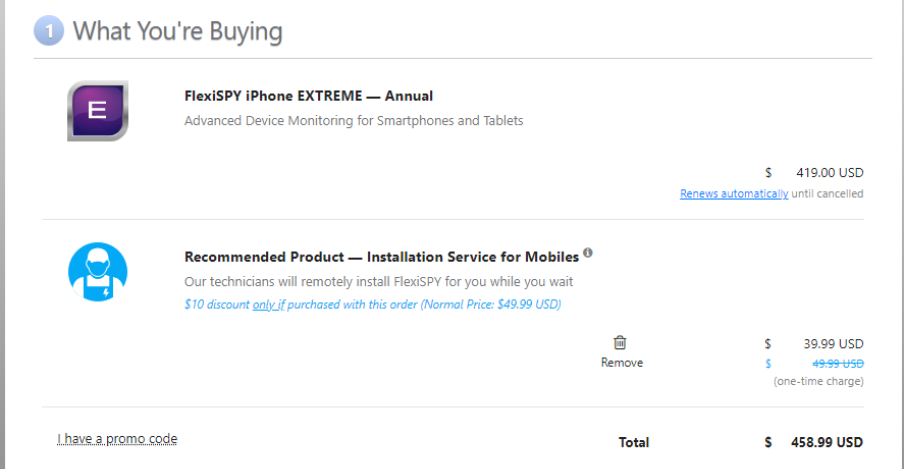Screen dimensions: 904x469
Task: Click the "(one-time charge)" note
Action: coord(818,382)
